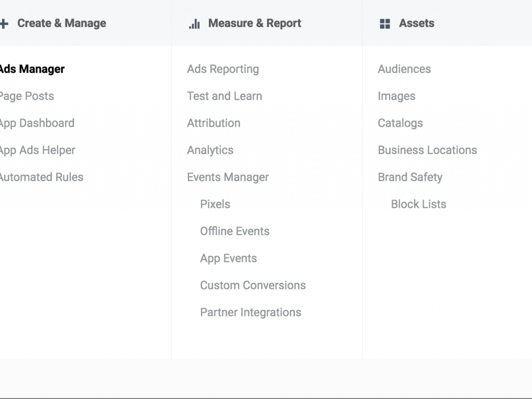The height and width of the screenshot is (399, 532).
Task: Open Catalogs
Action: [x=401, y=123]
